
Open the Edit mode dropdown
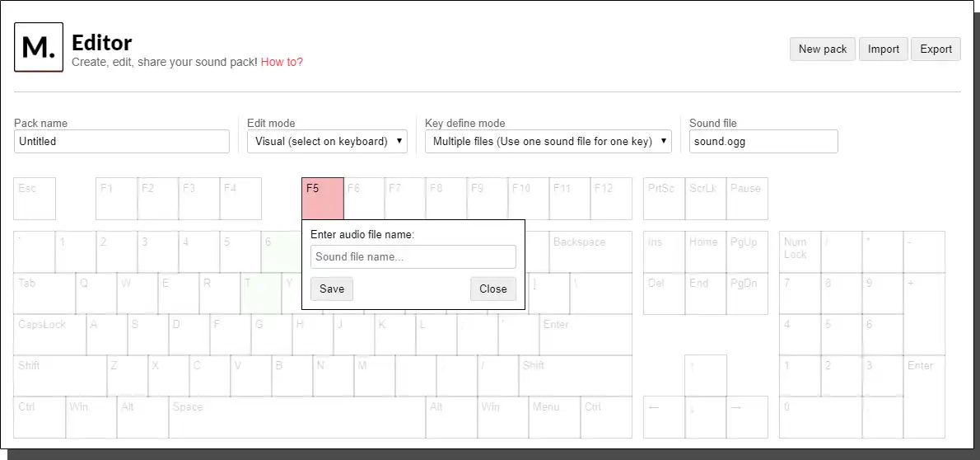pos(327,141)
